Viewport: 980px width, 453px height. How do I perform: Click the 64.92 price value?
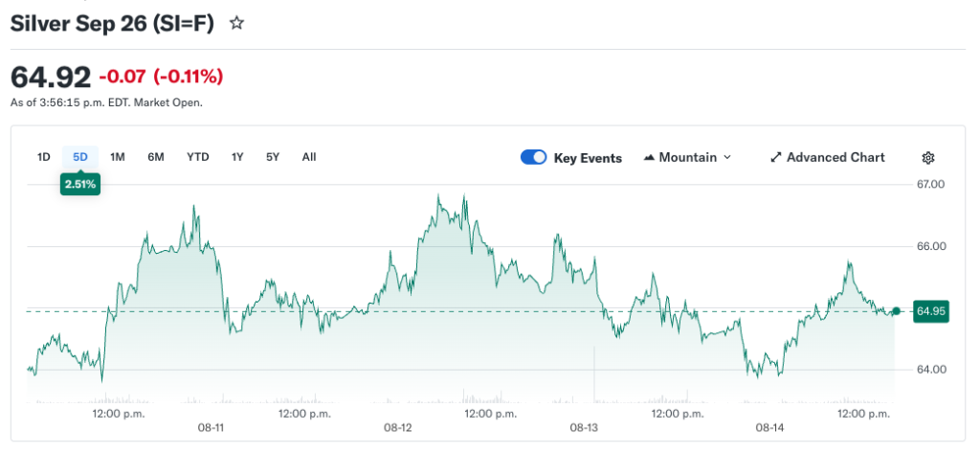tap(52, 77)
